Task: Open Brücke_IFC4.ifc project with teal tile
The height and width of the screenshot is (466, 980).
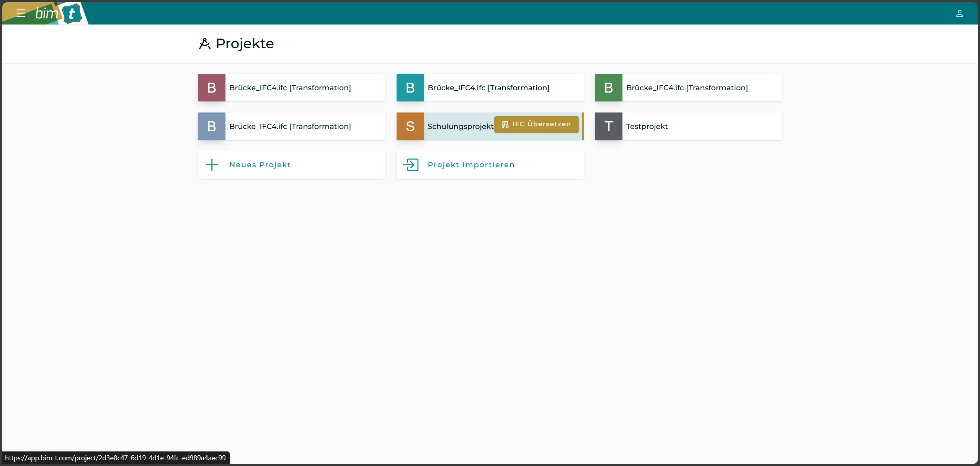Action: tap(488, 88)
